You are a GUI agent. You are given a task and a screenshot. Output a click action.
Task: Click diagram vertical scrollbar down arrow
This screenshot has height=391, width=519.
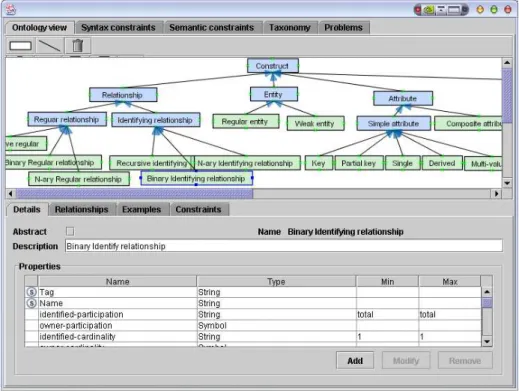coord(507,183)
